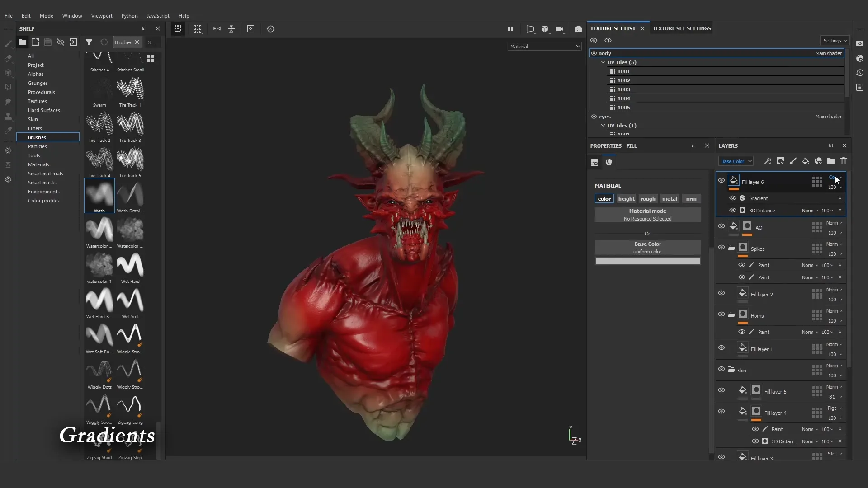The width and height of the screenshot is (868, 488).
Task: Delete the selected layer with the trash icon
Action: [x=844, y=161]
